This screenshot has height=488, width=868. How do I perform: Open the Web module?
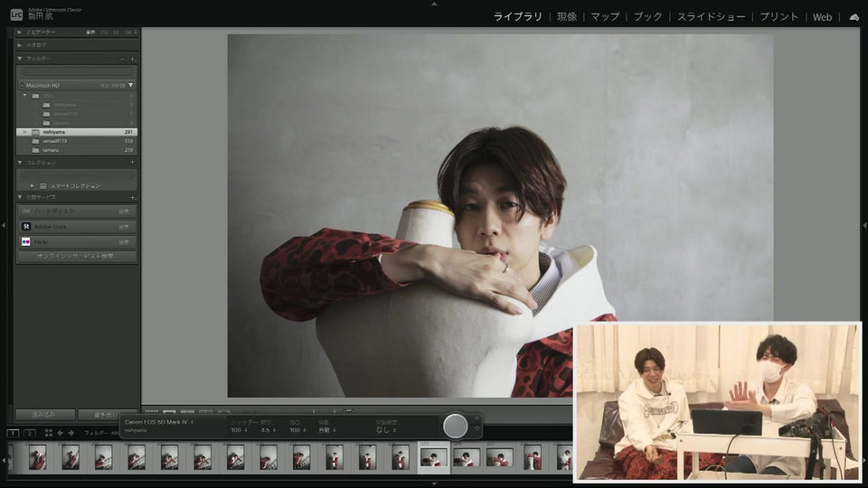(822, 17)
